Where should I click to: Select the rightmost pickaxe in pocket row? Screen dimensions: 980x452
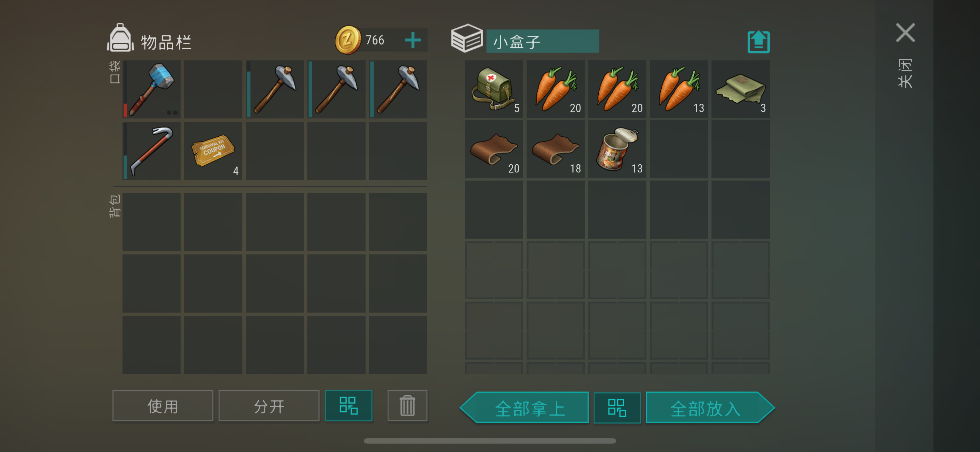tap(398, 89)
